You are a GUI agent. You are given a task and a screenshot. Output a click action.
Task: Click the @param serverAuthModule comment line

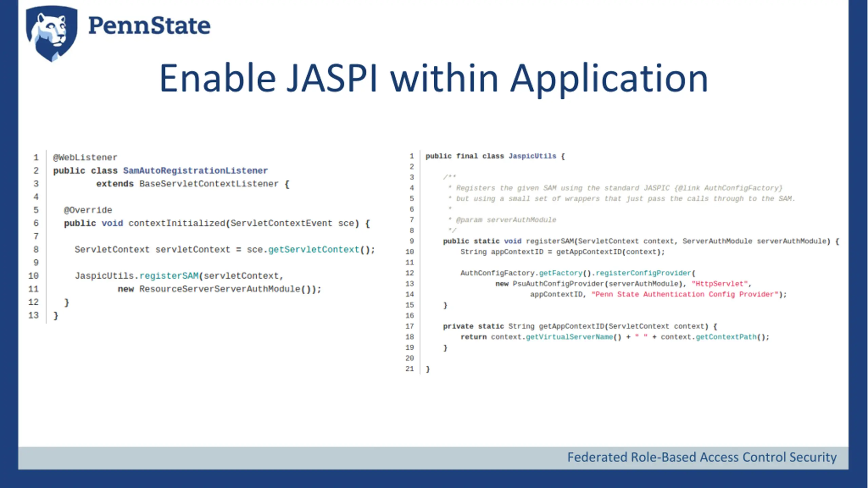[502, 220]
